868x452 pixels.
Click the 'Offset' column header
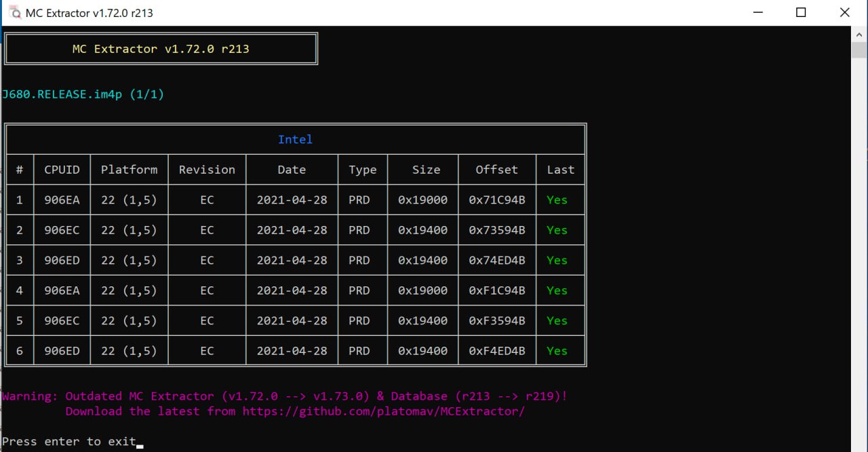pos(496,170)
